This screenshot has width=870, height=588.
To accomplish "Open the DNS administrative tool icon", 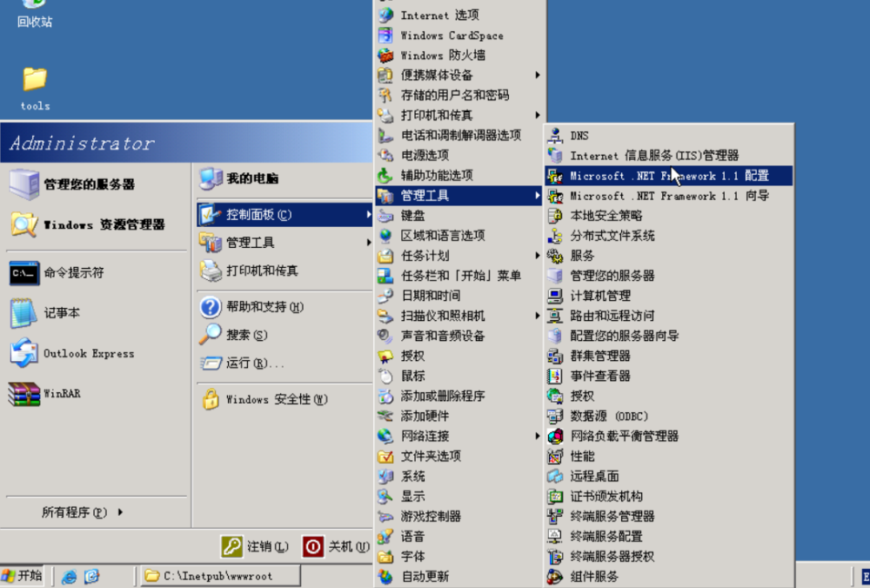I will click(x=555, y=136).
